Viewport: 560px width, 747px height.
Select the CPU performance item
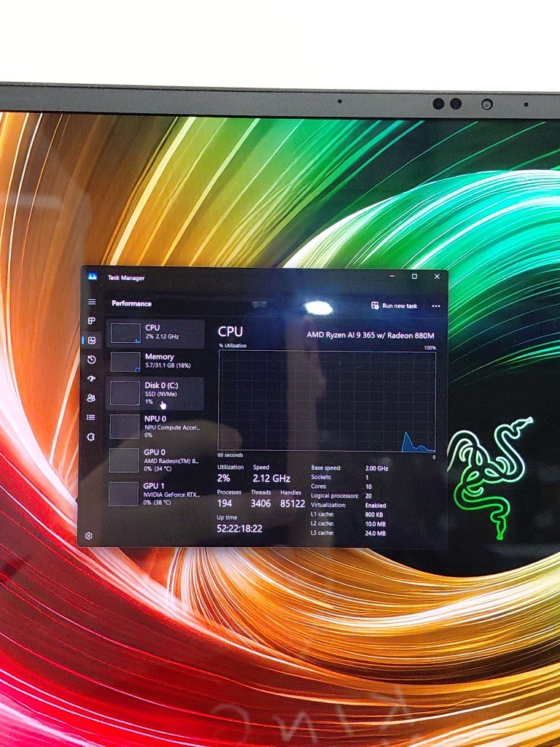[x=156, y=333]
